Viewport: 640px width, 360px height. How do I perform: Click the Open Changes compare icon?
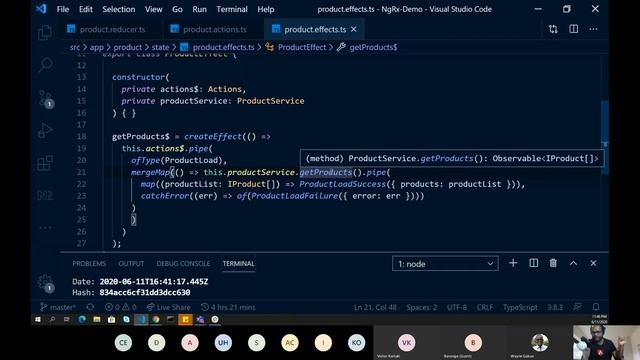click(x=553, y=29)
